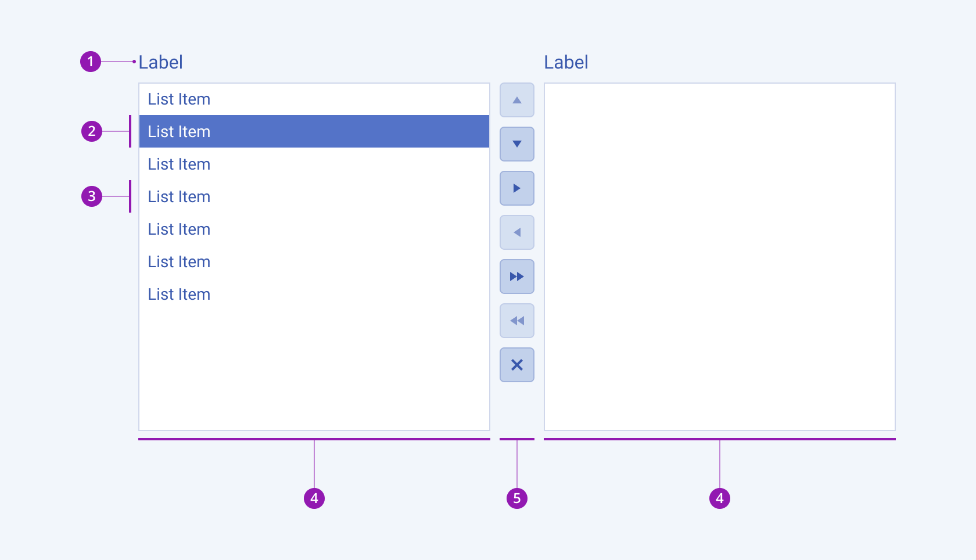This screenshot has width=976, height=560.
Task: Click the single left arrow transfer button
Action: [516, 232]
